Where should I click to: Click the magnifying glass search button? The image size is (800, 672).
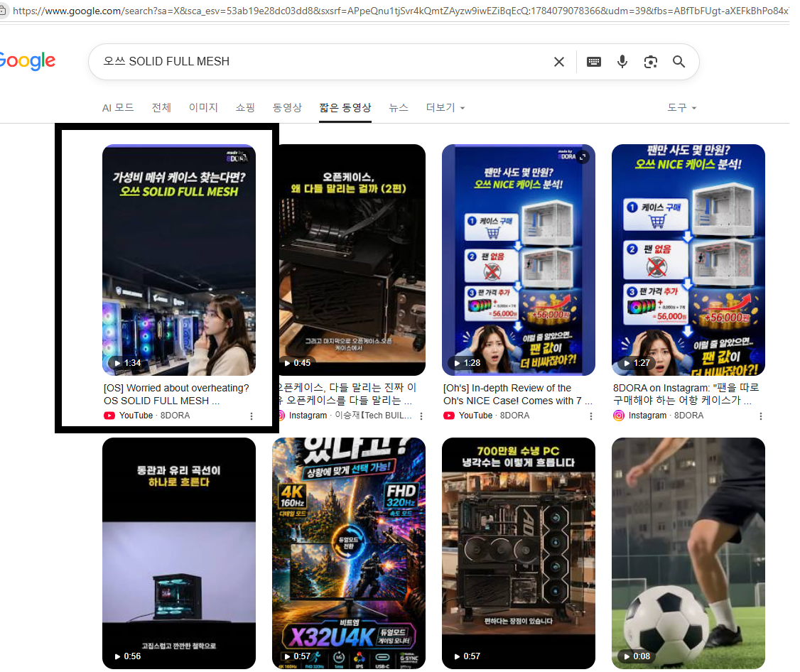[x=679, y=62]
